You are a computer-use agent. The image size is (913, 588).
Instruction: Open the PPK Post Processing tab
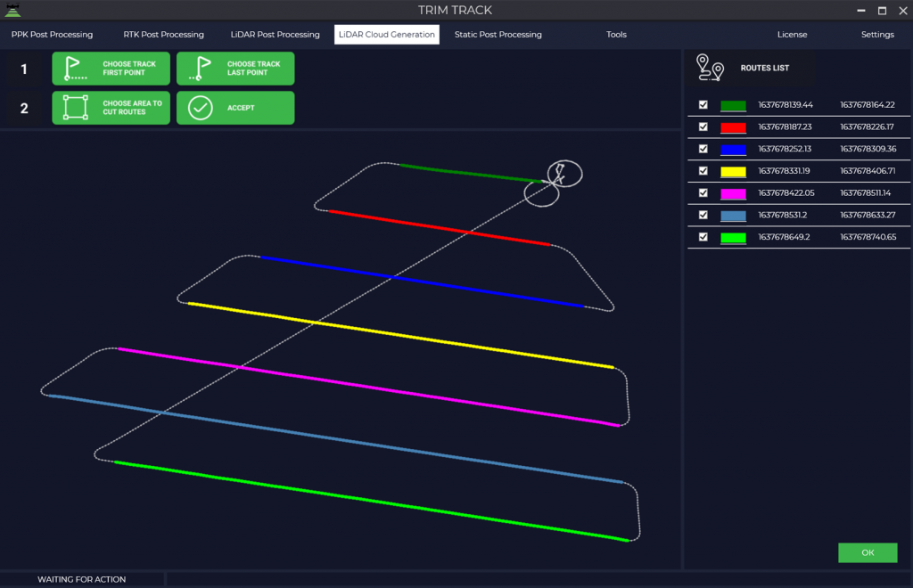pos(52,35)
